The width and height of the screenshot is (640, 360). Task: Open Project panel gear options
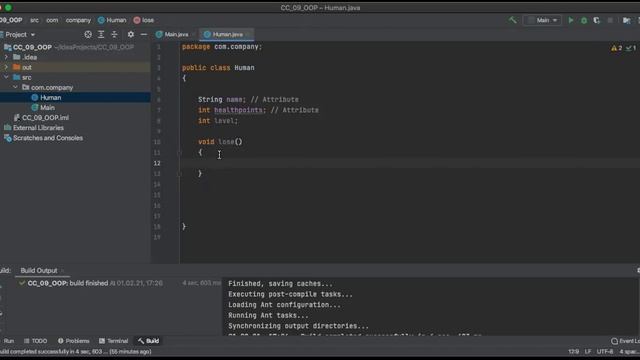coord(131,35)
